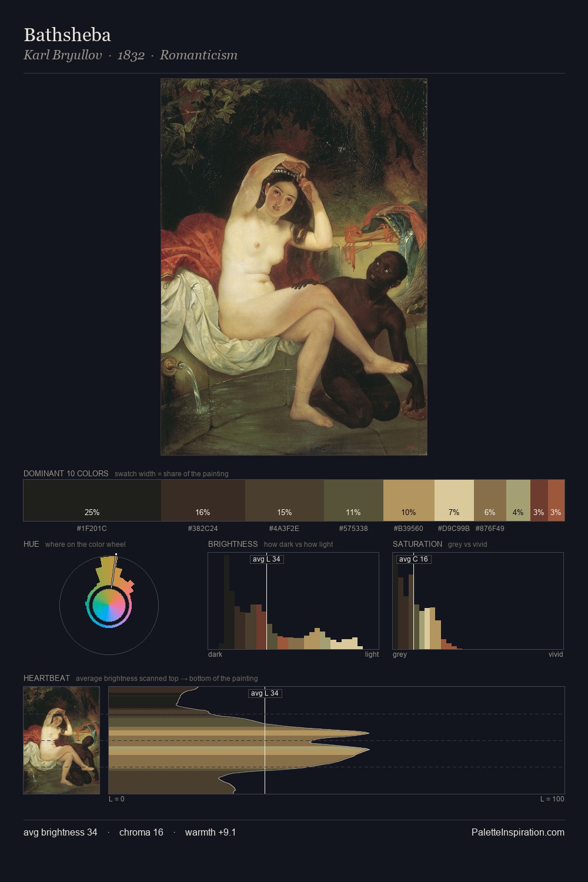Image resolution: width=588 pixels, height=882 pixels.
Task: Click 'avg brightness 34' footer stat
Action: (61, 832)
